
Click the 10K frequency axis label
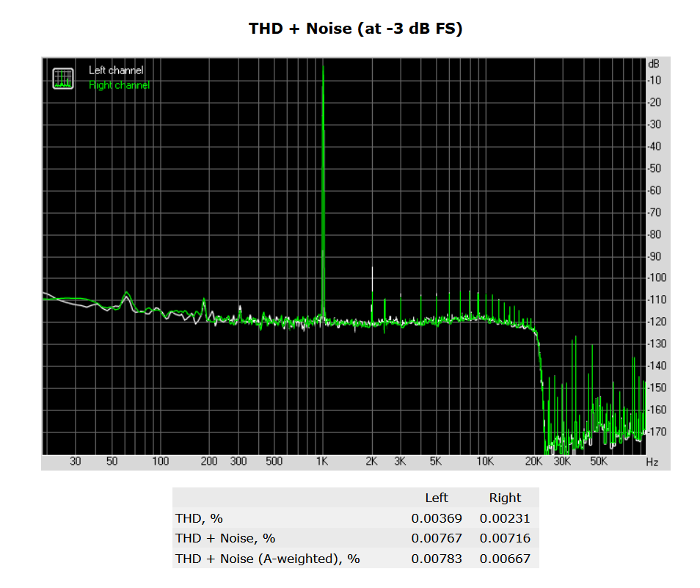tap(485, 461)
